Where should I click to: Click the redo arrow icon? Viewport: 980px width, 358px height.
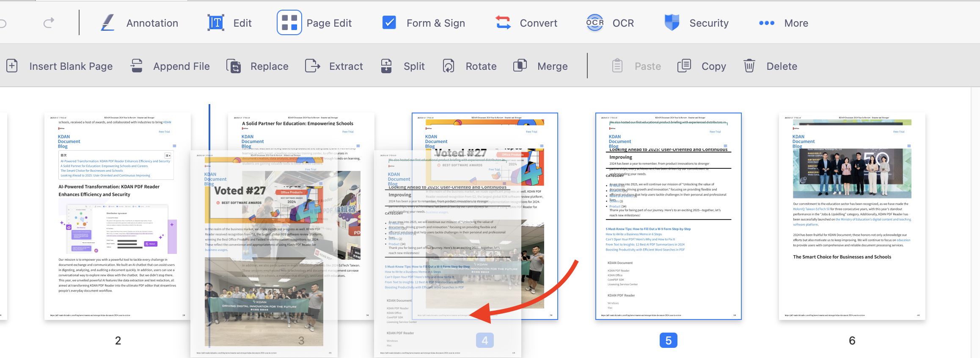pos(49,23)
